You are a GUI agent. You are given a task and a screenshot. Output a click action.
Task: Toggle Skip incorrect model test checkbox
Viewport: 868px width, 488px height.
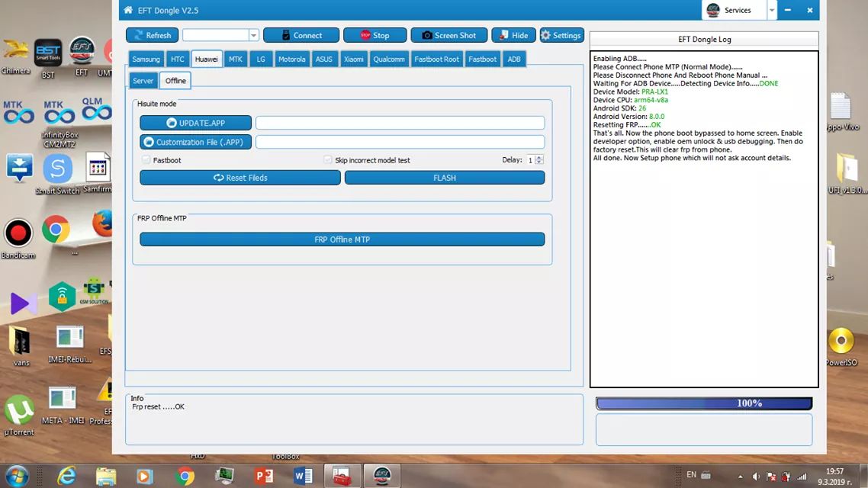(328, 160)
